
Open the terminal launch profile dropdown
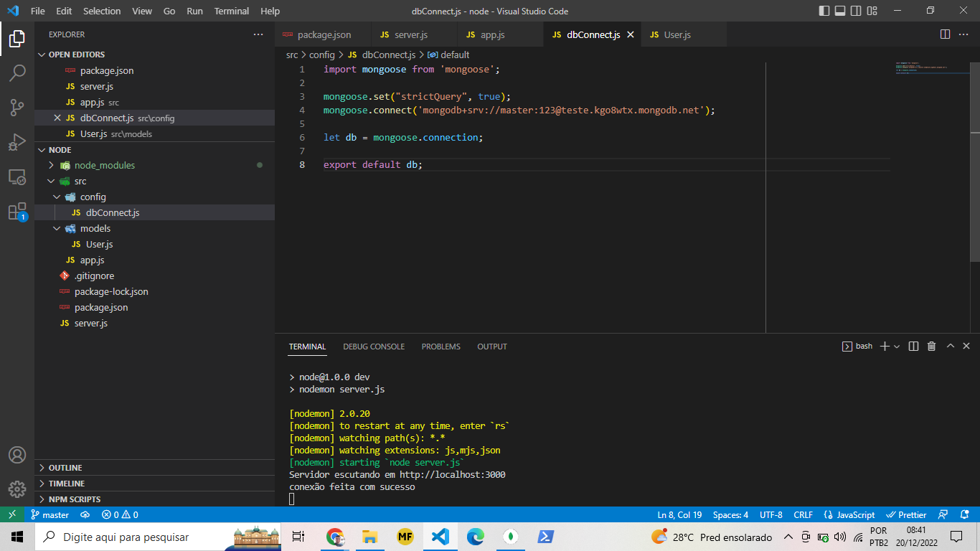897,347
